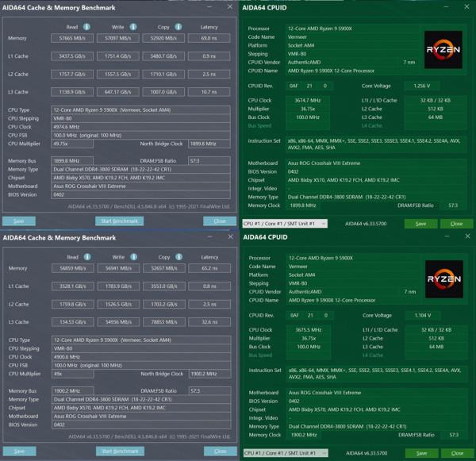This screenshot has width=476, height=461.
Task: Click the Copy info icon in the top benchmark window
Action: coord(181,26)
